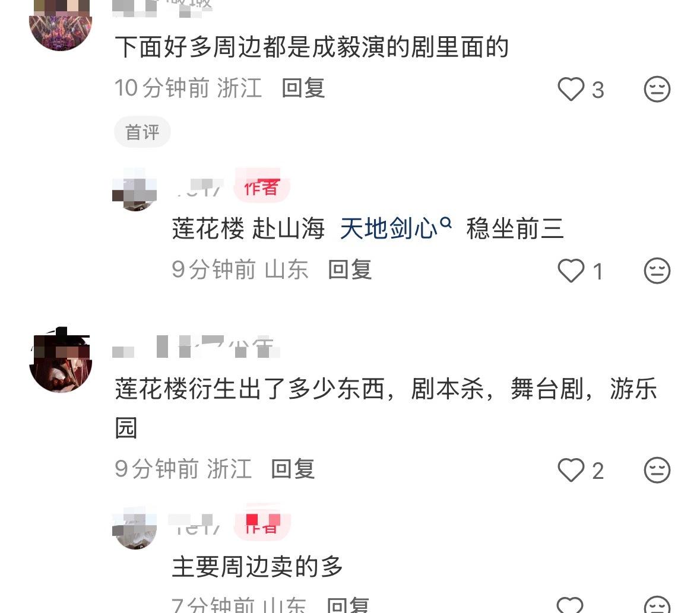This screenshot has height=613, width=700.
Task: Open author avatar beside 稳坐前三 reply
Action: tap(134, 189)
